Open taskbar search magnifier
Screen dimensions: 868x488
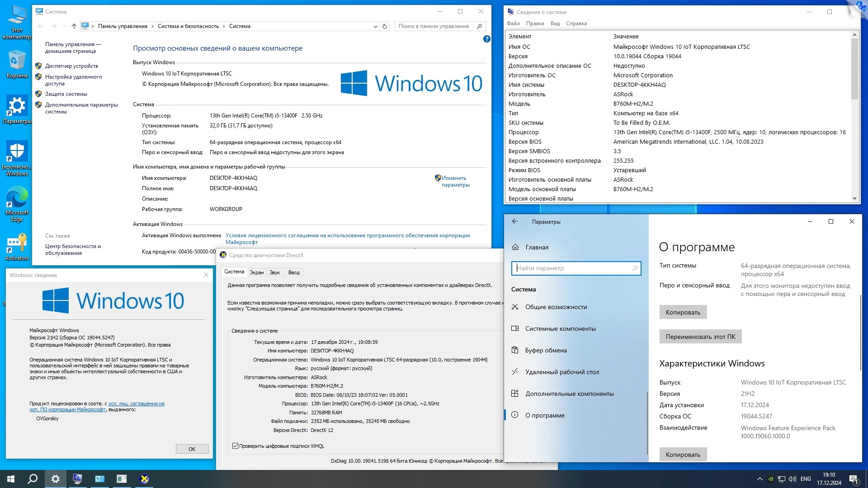[33, 479]
